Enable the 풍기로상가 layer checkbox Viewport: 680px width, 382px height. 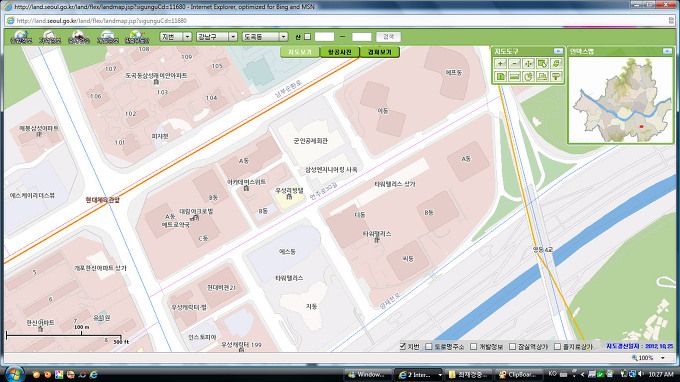557,346
